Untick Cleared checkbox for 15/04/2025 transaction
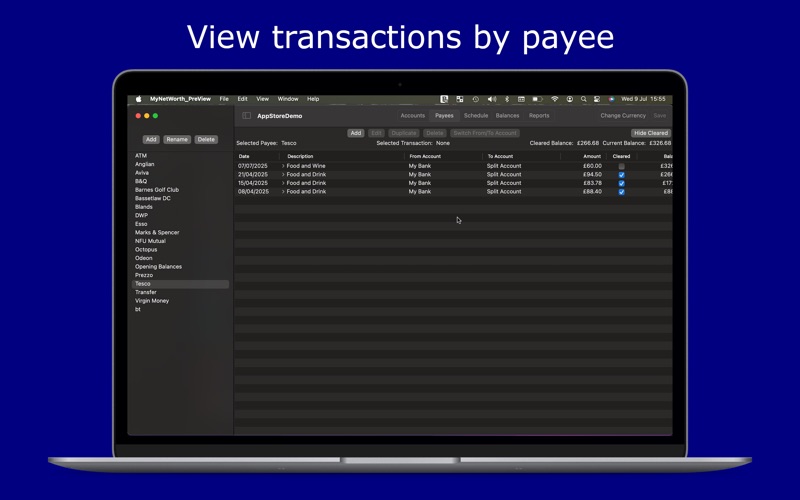Viewport: 800px width, 500px height. (x=621, y=183)
